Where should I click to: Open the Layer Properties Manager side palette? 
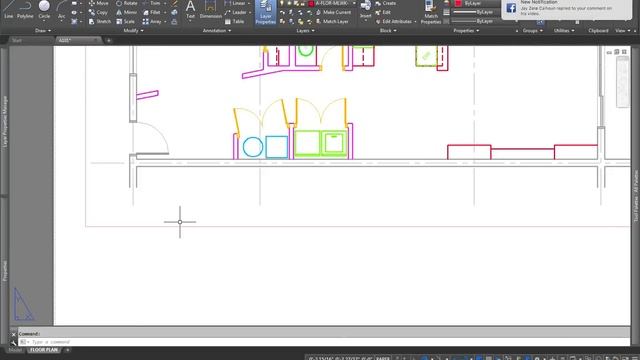coord(4,121)
